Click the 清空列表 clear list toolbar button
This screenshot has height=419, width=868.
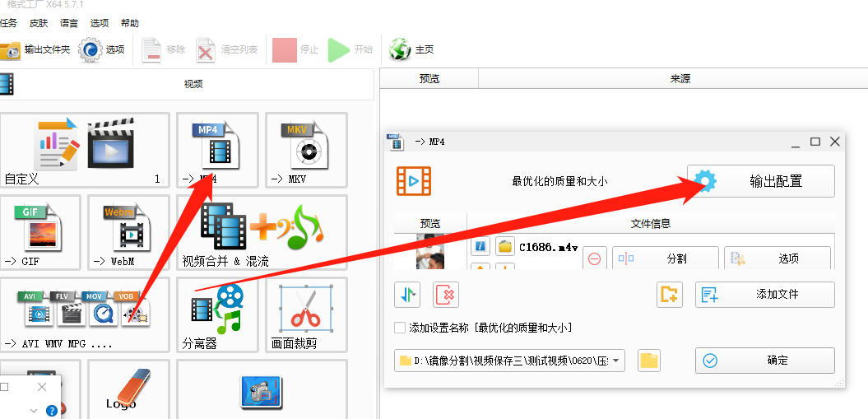(227, 50)
